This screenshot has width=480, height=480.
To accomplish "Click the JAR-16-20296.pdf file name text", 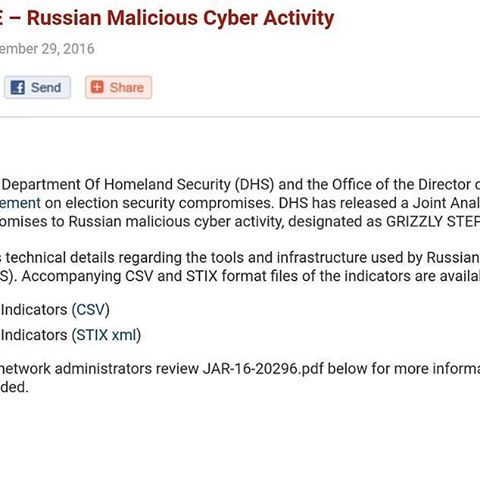I will (263, 369).
